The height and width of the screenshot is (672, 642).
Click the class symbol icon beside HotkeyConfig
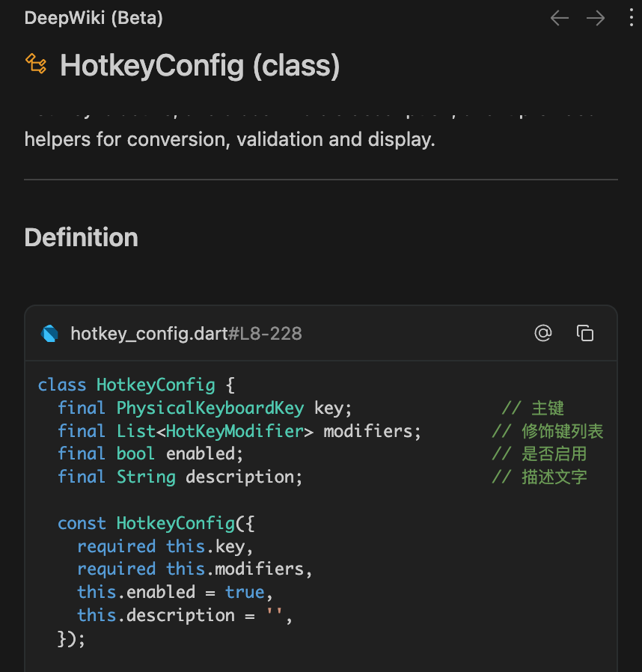point(36,64)
